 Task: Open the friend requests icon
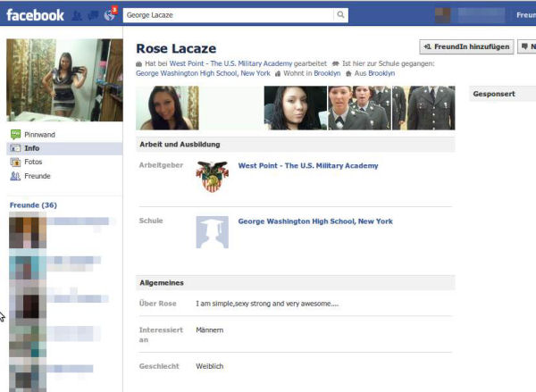(77, 15)
